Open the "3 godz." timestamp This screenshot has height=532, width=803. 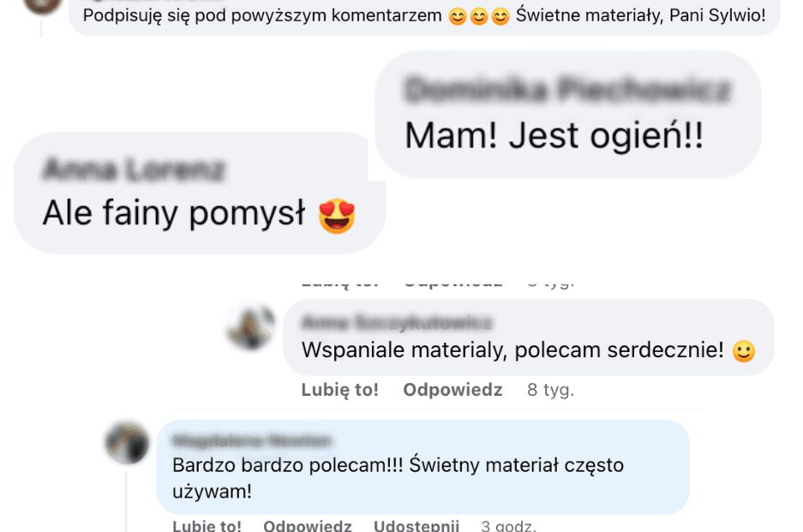point(508,525)
